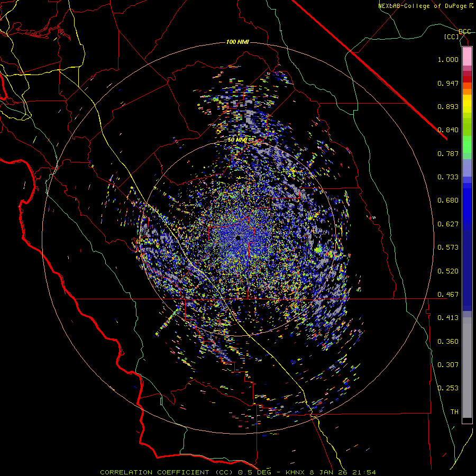Click the 0.840 legend value

click(x=448, y=130)
